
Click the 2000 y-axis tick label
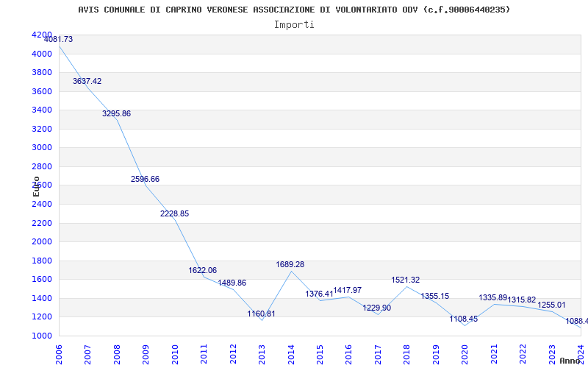42,242
